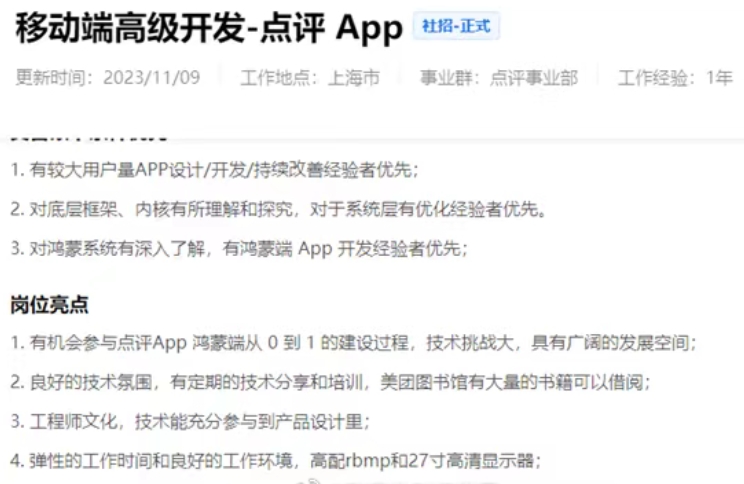The image size is (744, 484).
Task: Click the business group 点评事业部
Action: click(533, 77)
